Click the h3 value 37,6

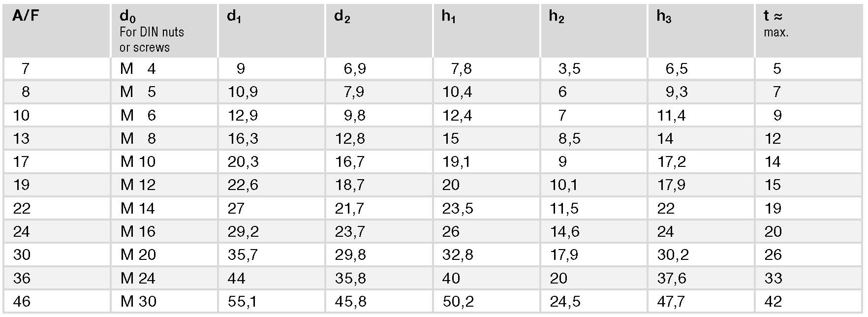tap(673, 278)
